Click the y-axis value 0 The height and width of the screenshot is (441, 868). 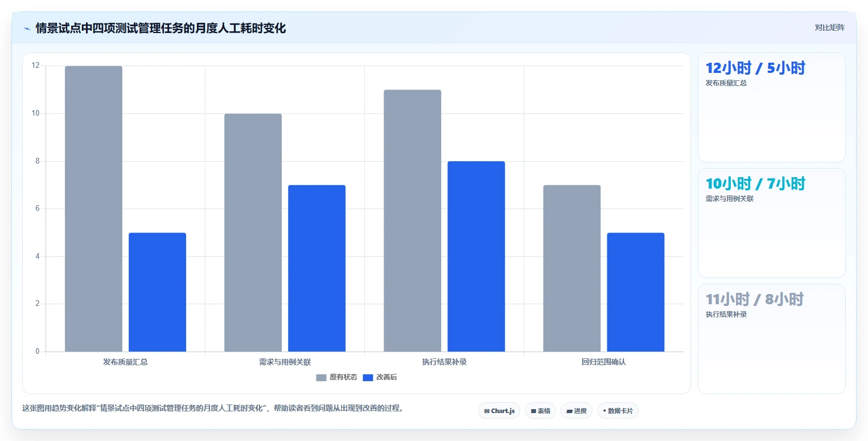(38, 352)
